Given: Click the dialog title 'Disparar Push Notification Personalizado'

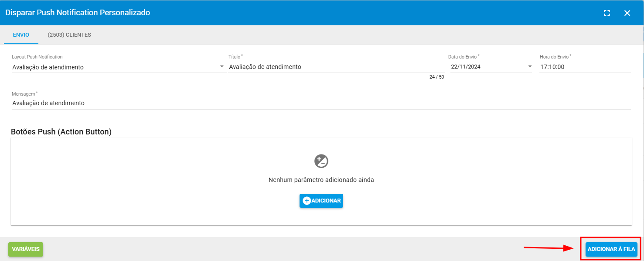Looking at the screenshot, I should point(78,13).
